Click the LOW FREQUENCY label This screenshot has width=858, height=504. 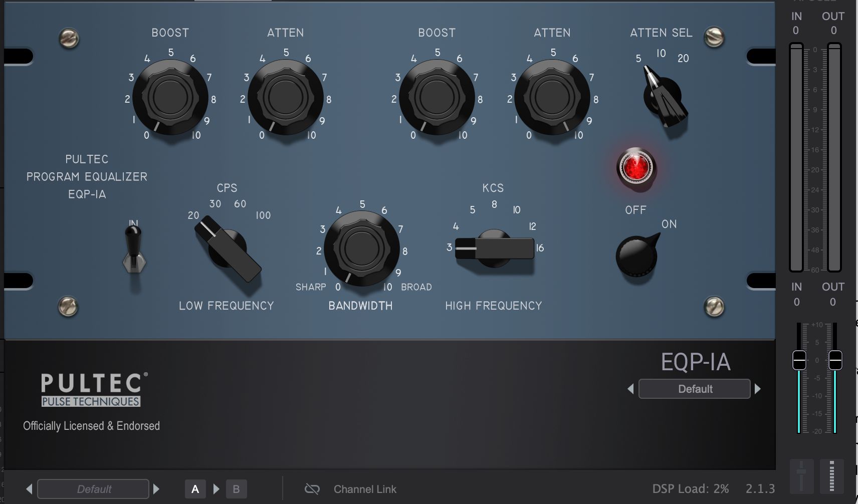pyautogui.click(x=227, y=306)
